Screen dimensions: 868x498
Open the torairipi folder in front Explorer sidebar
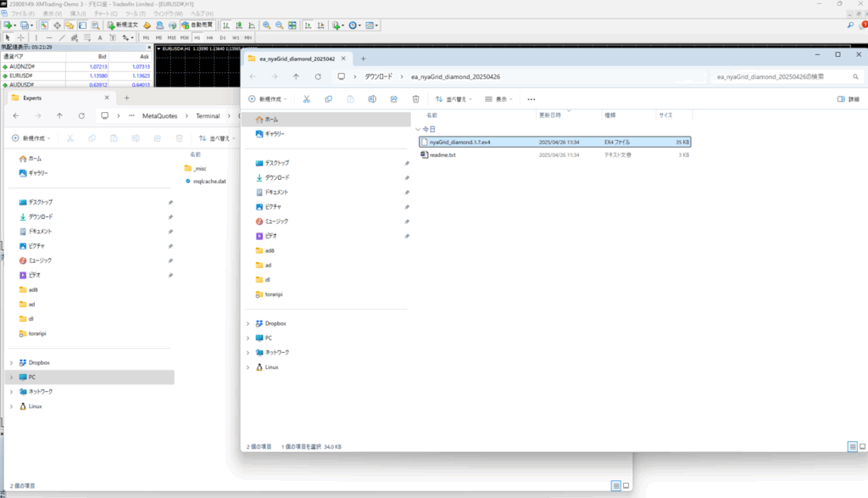[x=274, y=294]
